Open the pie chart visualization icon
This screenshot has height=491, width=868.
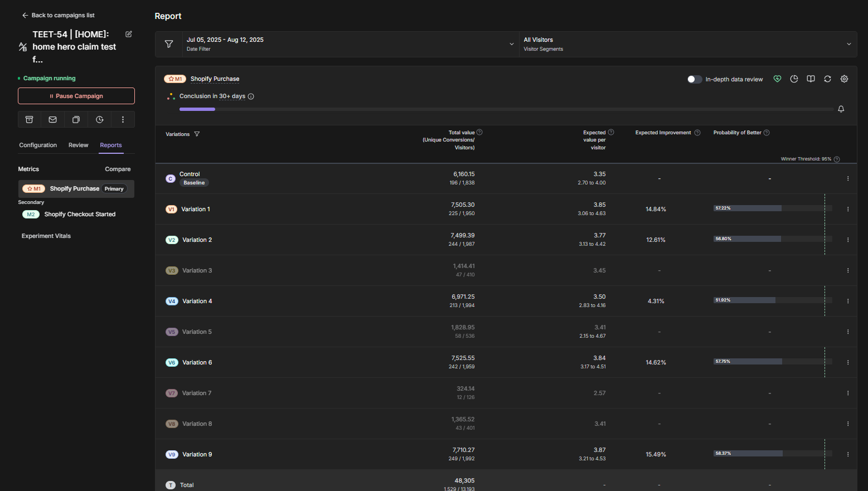pos(794,79)
